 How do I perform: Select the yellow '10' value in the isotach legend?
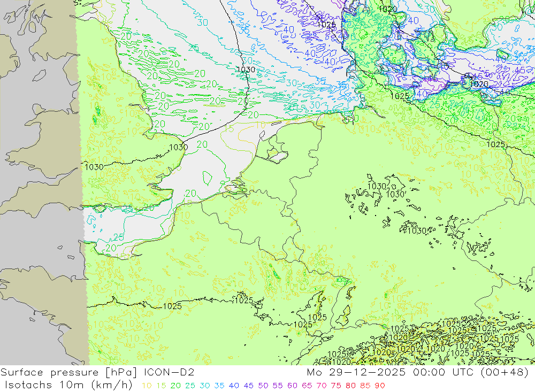coord(147,386)
